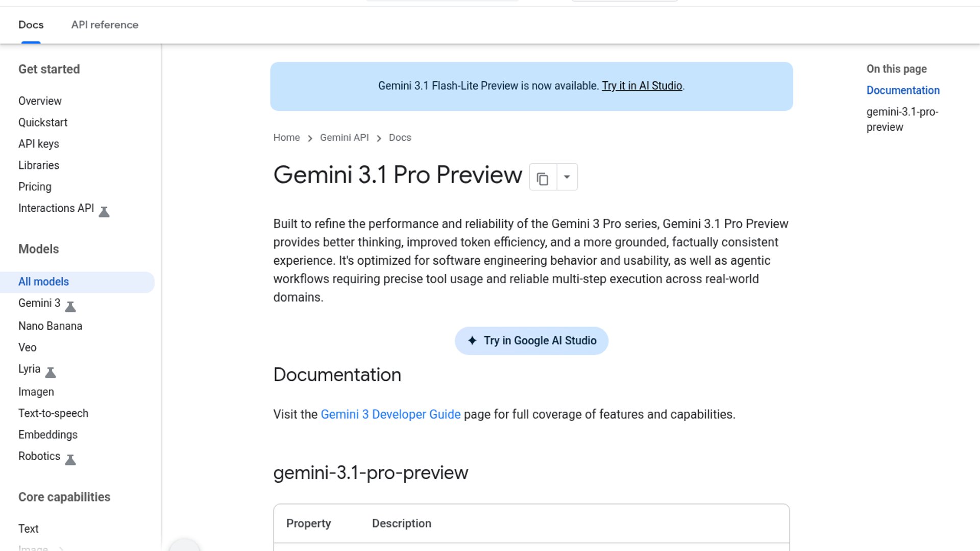Open Embeddings in the sidebar
Viewport: 980px width, 551px height.
tap(48, 435)
